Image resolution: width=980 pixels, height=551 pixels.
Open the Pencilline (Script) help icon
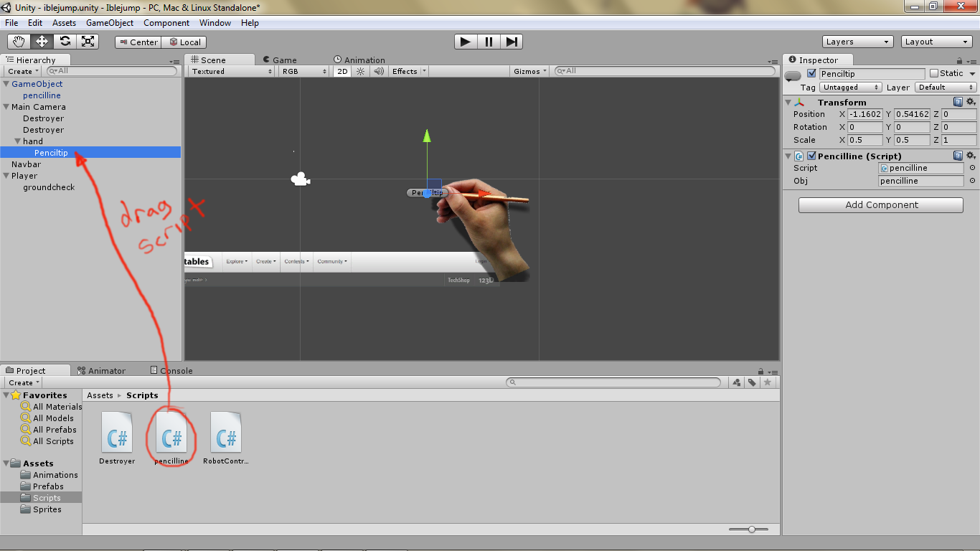(x=958, y=156)
